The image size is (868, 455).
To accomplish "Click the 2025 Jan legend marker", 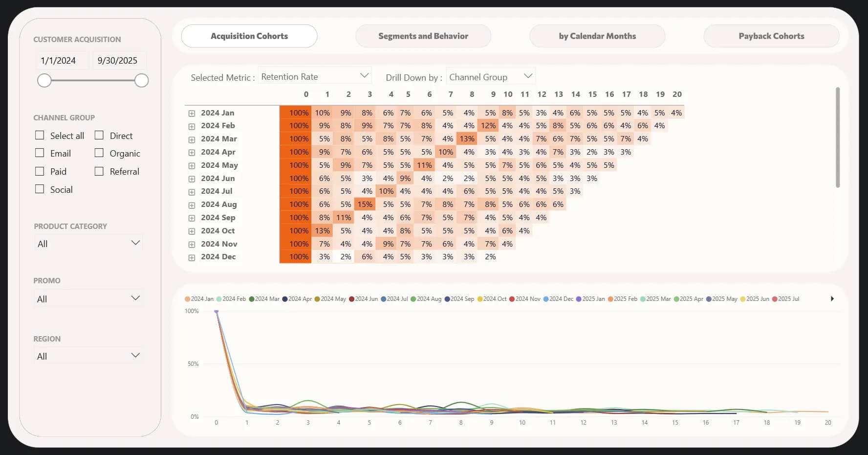I will pos(579,299).
